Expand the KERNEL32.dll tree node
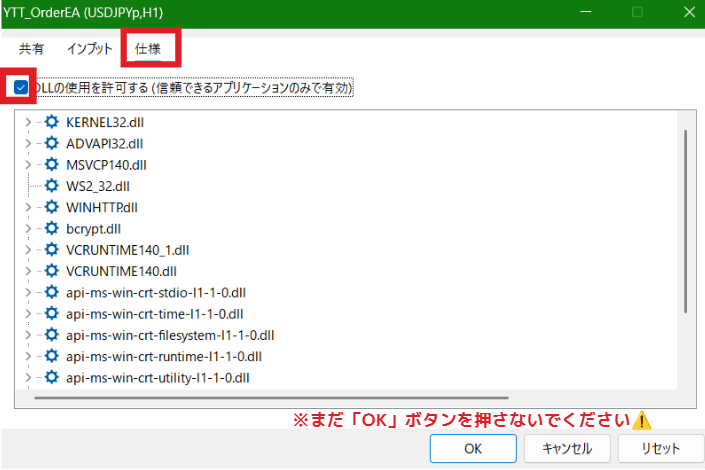The height and width of the screenshot is (470, 705). [x=28, y=122]
